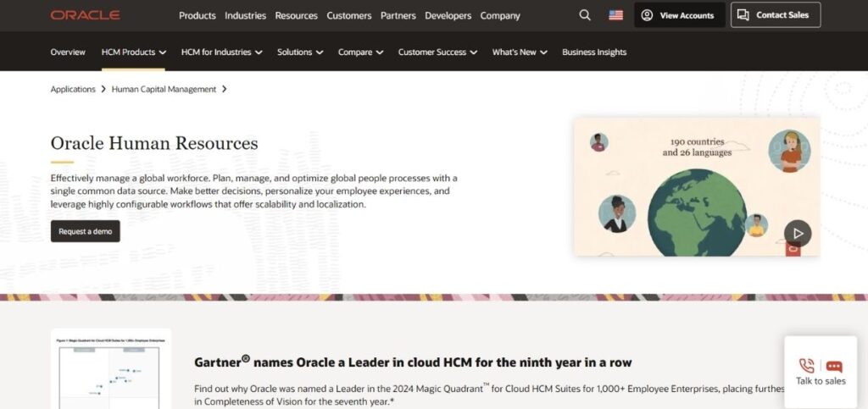Click the Contact Sales chat icon
Screen dimensions: 868x409
coord(743,15)
